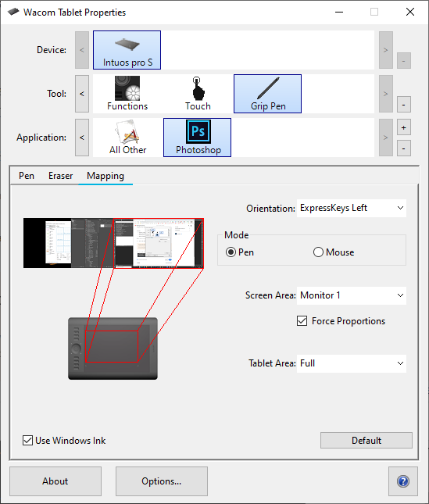
Task: Click the monitor mapping preview thumbnail
Action: click(113, 243)
